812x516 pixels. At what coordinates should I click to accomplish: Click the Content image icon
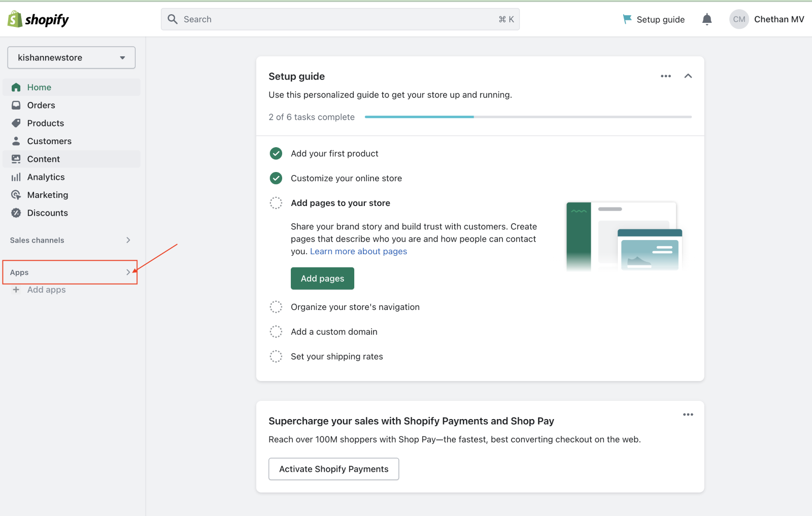[16, 159]
